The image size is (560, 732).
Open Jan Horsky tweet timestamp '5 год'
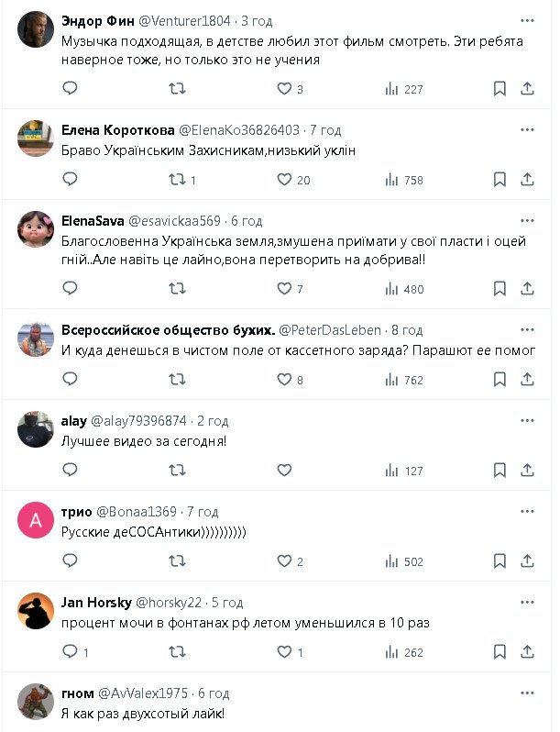tap(227, 603)
